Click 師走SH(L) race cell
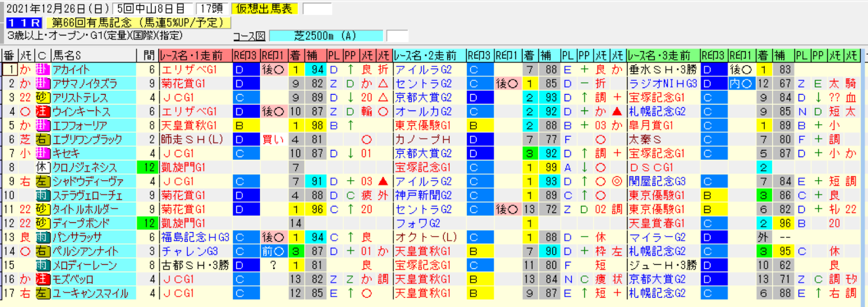Viewport: 868px width, 307px height. click(x=192, y=139)
